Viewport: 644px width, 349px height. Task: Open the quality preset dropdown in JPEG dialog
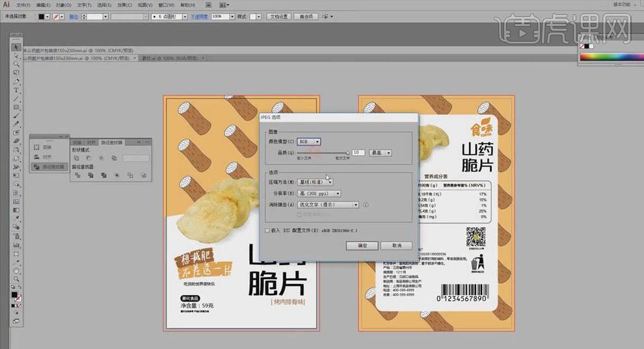tap(381, 153)
